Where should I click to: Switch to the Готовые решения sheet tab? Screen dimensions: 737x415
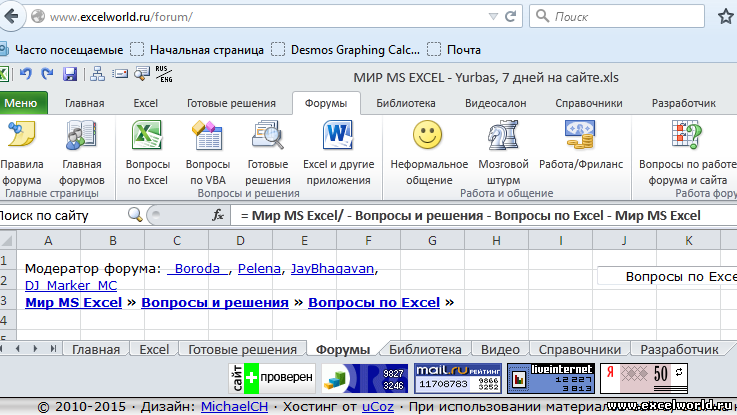(x=242, y=349)
